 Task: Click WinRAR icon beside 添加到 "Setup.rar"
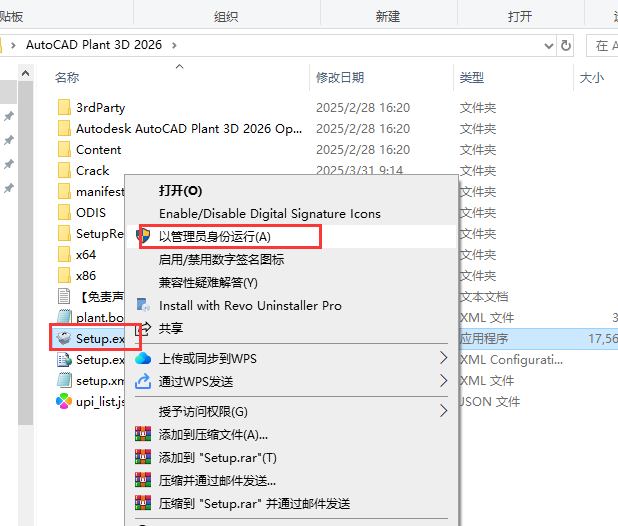[x=143, y=457]
